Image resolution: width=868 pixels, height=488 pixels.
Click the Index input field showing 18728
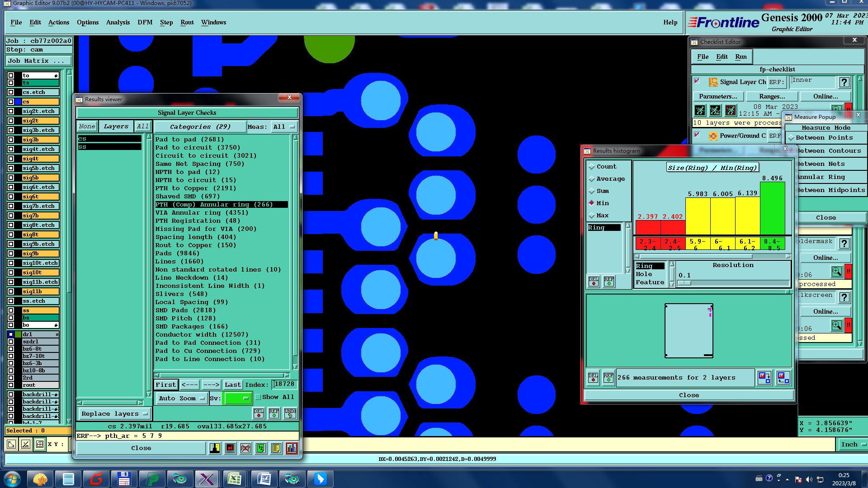pos(285,385)
